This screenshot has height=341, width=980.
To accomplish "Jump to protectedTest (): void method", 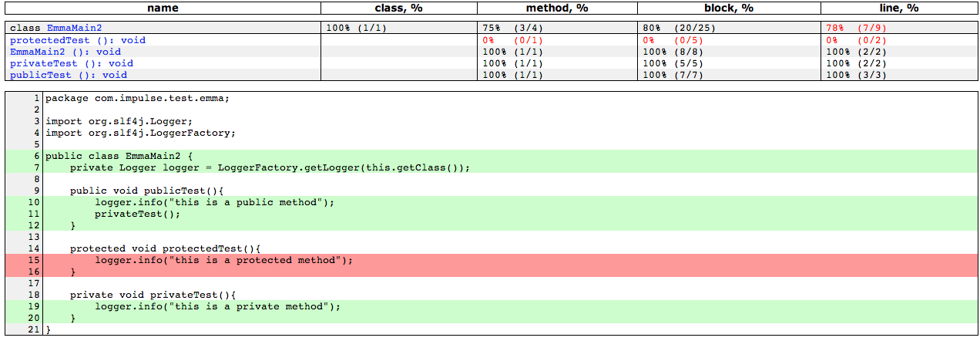I will click(x=77, y=40).
